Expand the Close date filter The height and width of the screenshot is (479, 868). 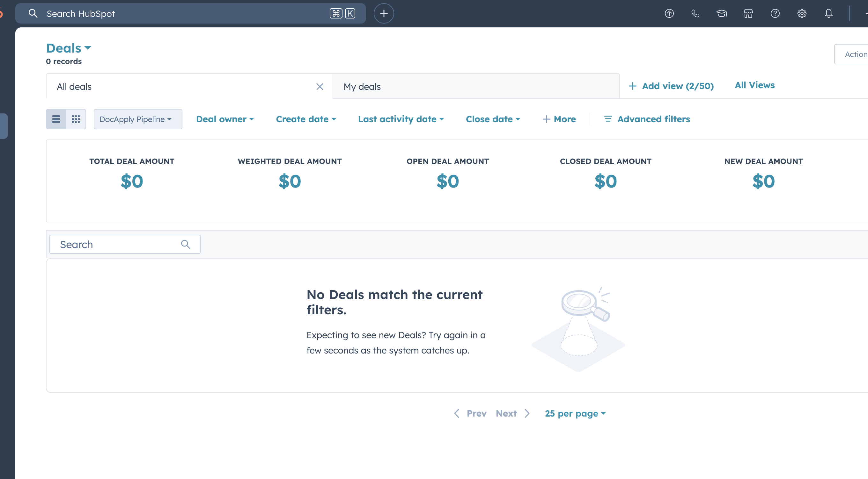point(493,119)
